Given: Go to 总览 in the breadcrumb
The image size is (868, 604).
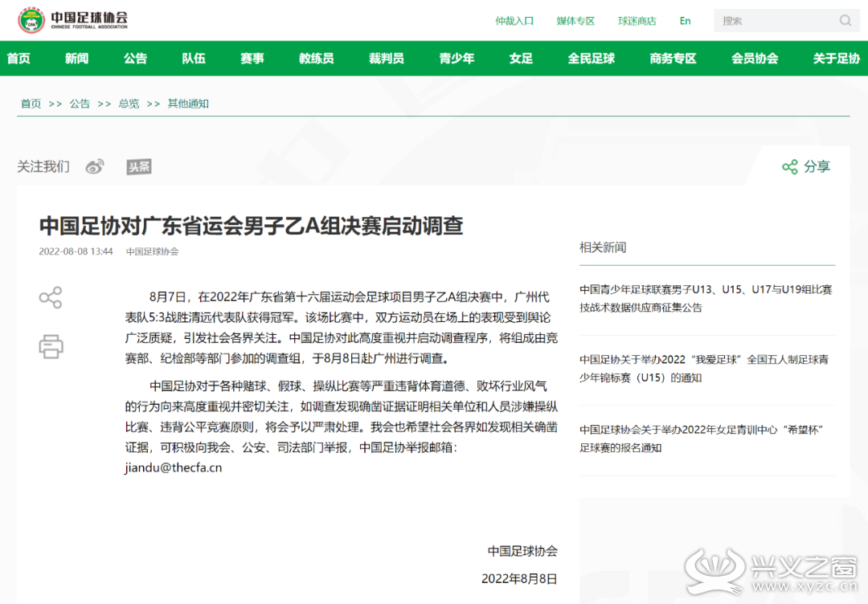Looking at the screenshot, I should coord(129,104).
